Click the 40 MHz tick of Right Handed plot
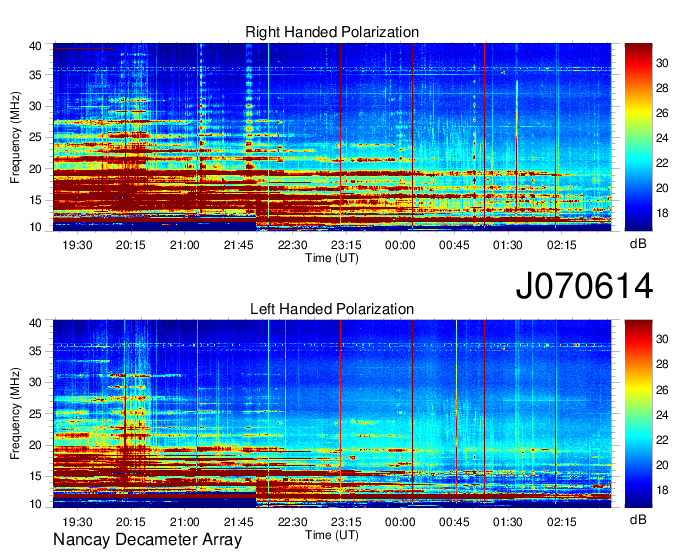Screen dimensions: 680x552 pos(35,46)
